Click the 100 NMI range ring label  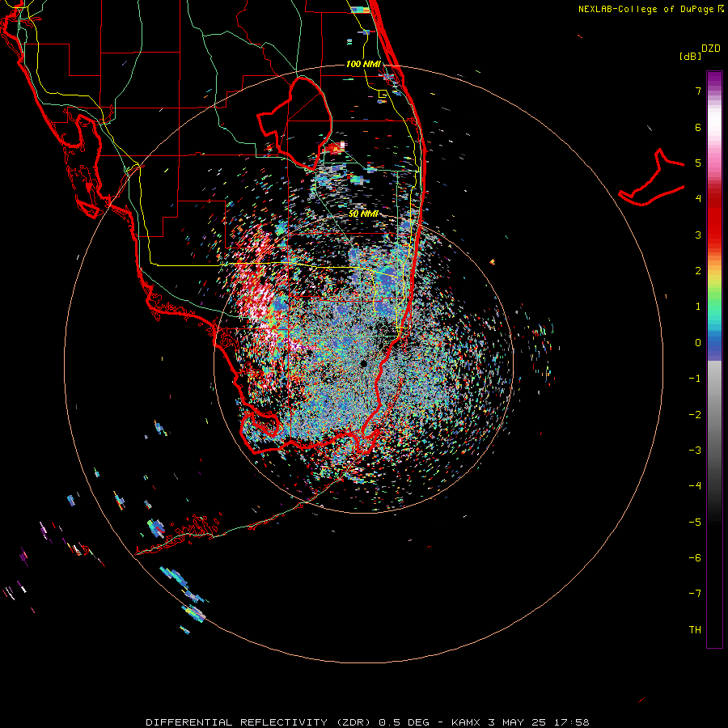click(x=363, y=64)
